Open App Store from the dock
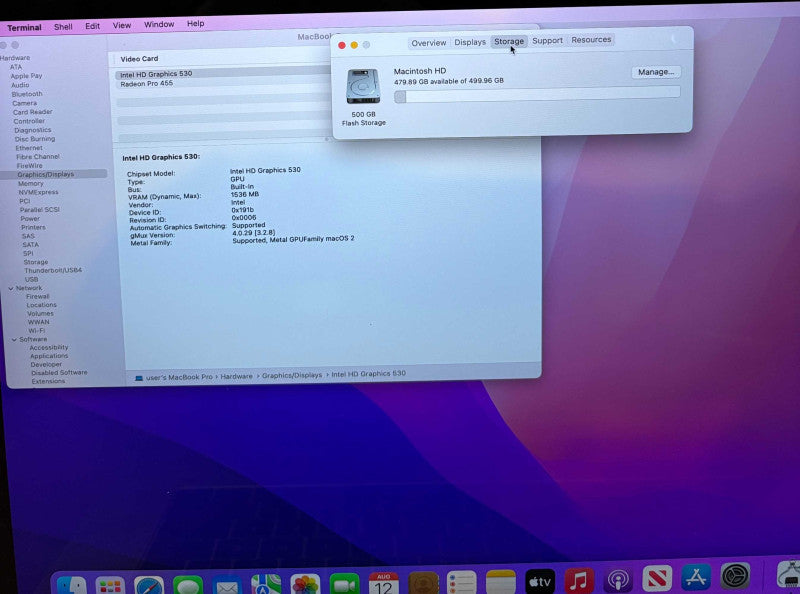The width and height of the screenshot is (800, 594). pos(696,577)
